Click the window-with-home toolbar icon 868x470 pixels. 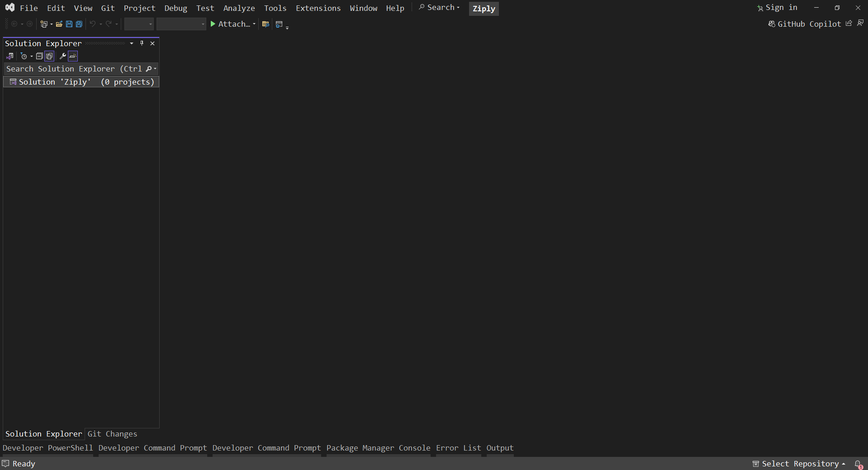click(279, 24)
